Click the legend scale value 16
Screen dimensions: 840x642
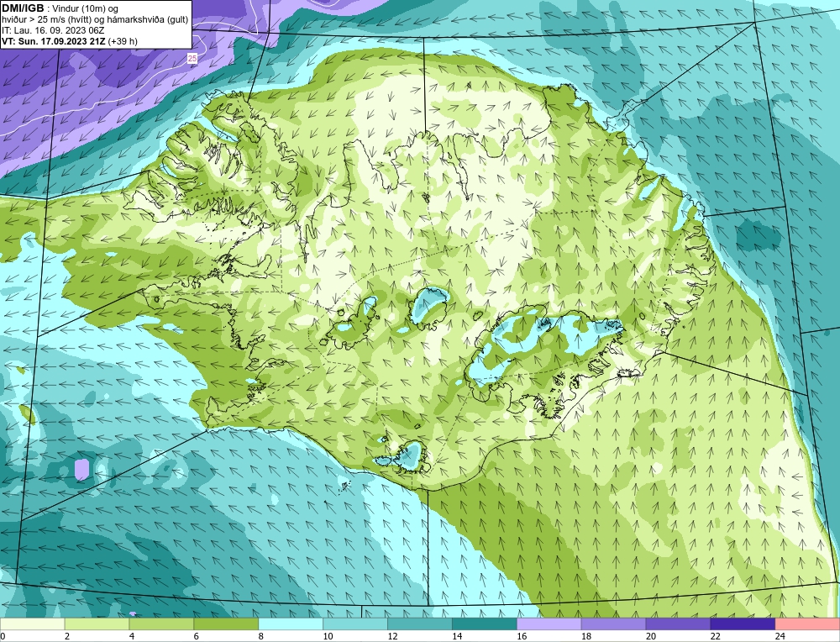(522, 636)
